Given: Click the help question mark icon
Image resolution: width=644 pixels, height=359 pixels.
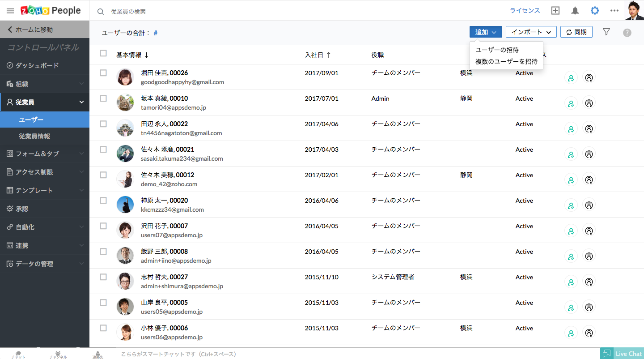Looking at the screenshot, I should click(627, 32).
